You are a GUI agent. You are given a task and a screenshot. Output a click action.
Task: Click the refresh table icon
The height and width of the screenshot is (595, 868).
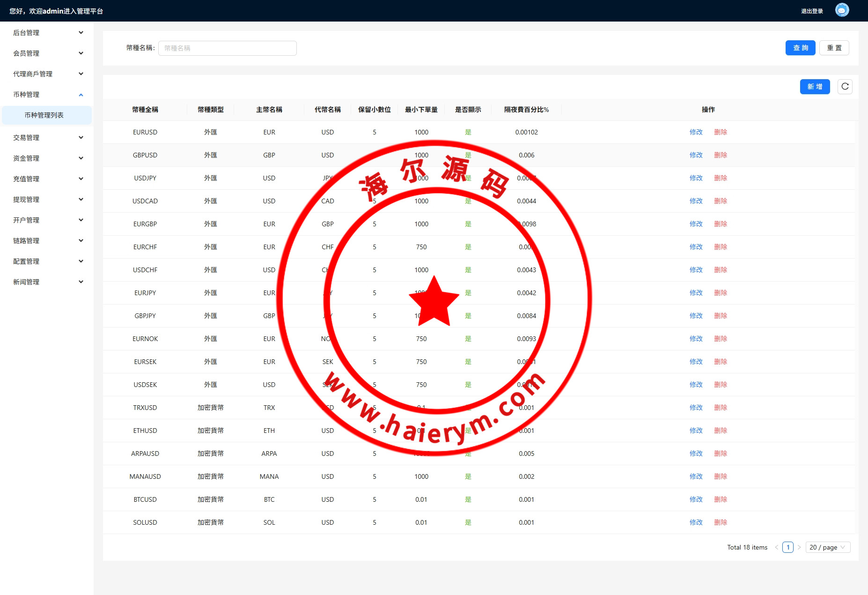[845, 87]
